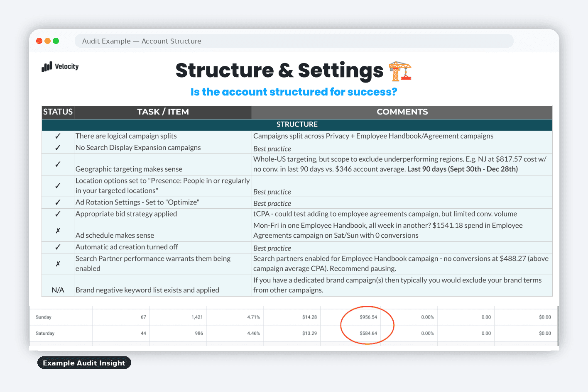Click 'Appropriate bid strategy applied' cell
The image size is (588, 392).
click(x=163, y=214)
